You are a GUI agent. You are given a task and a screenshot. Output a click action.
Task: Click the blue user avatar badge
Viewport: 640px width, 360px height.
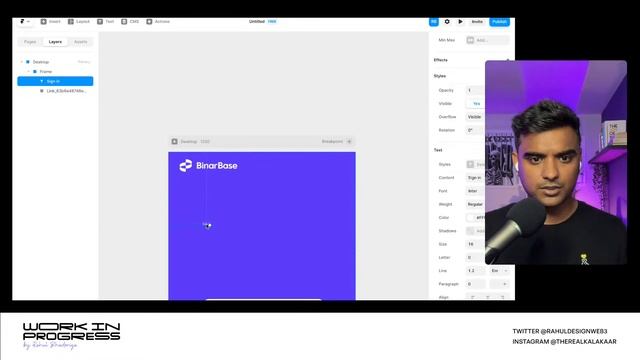pos(433,22)
